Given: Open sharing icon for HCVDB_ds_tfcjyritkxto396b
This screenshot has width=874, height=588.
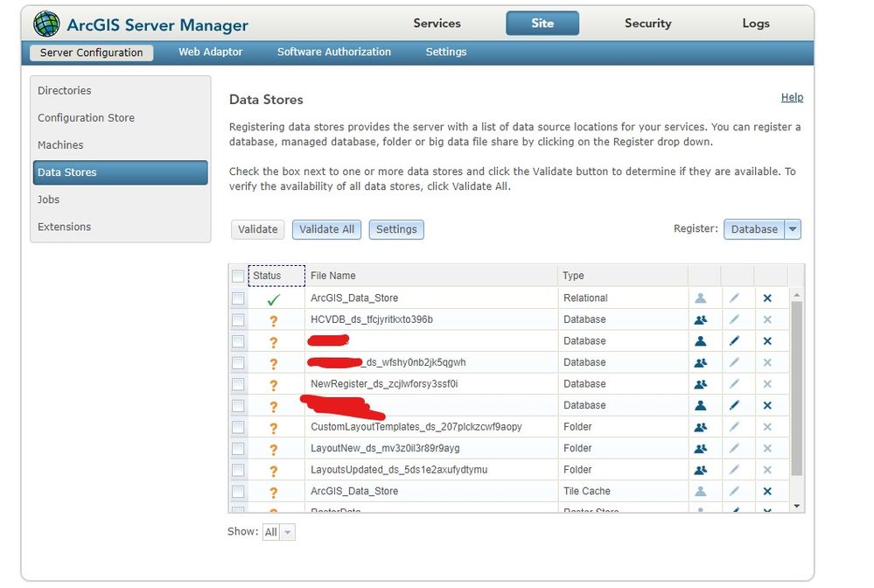Looking at the screenshot, I should point(700,320).
